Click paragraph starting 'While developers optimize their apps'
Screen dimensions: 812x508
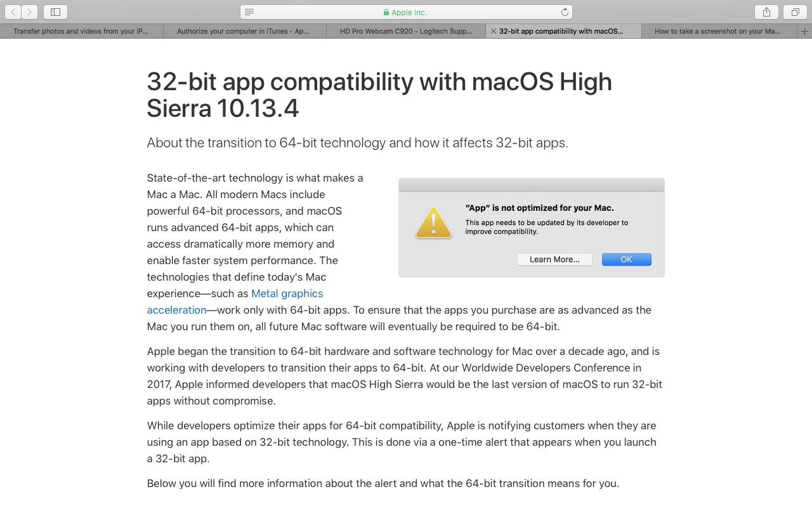click(x=402, y=442)
